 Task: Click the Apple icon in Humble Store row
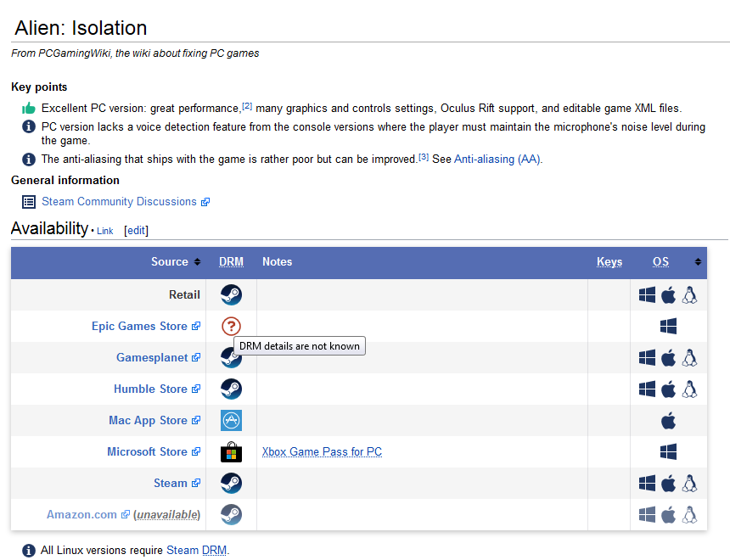click(669, 389)
